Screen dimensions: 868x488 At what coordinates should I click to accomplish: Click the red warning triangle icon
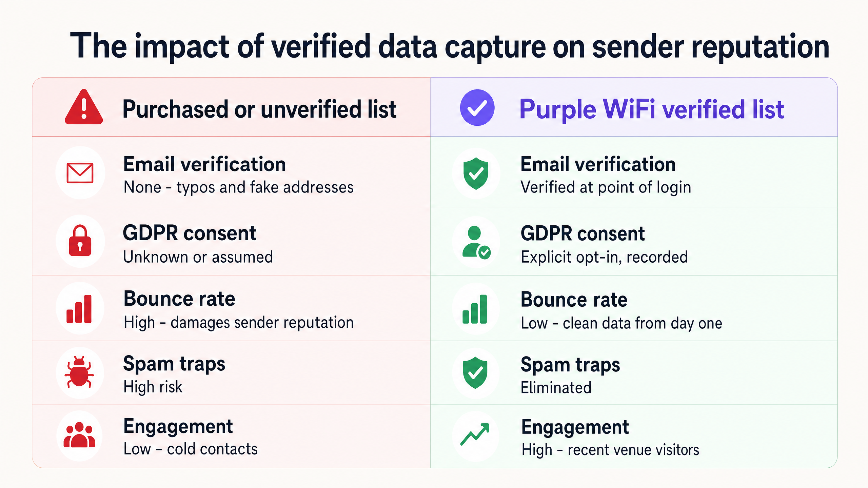click(84, 107)
